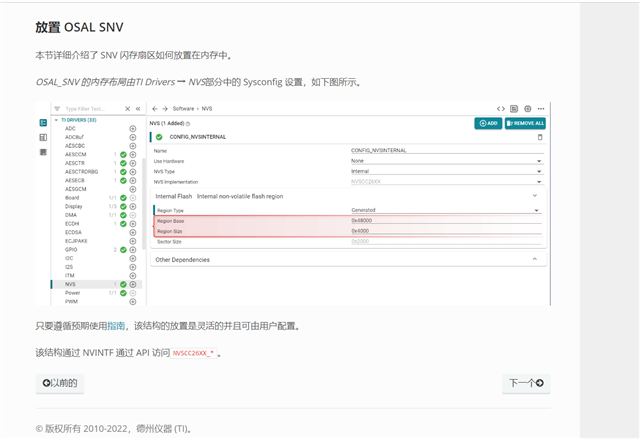Click NVS info icon beside '1 Added'
The height and width of the screenshot is (439, 640).
[188, 124]
